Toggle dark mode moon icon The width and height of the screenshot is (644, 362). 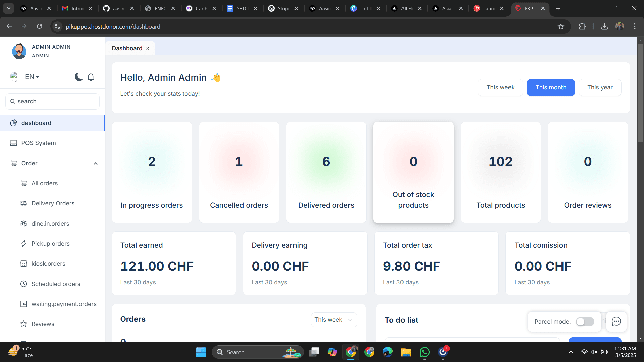[78, 77]
